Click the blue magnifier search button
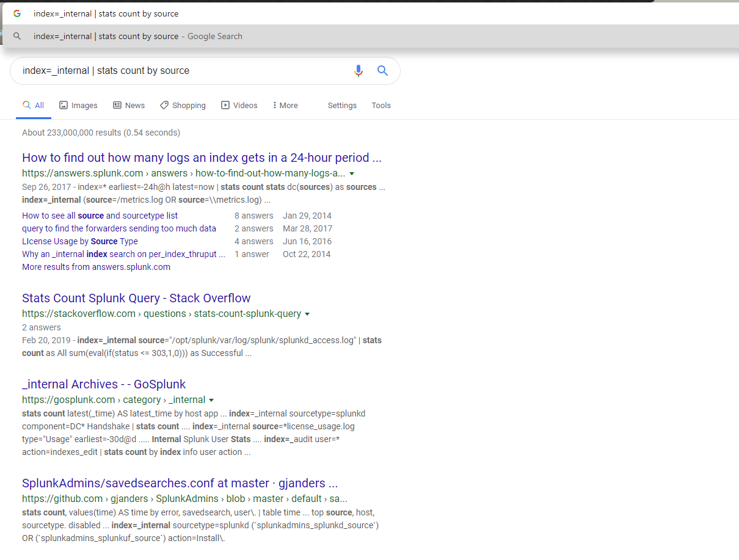The width and height of the screenshot is (739, 560). pyautogui.click(x=382, y=71)
